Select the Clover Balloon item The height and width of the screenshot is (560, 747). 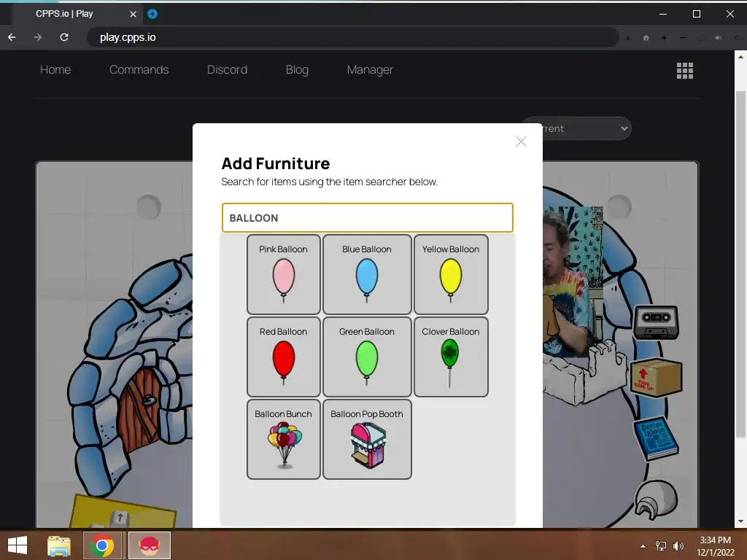point(451,357)
